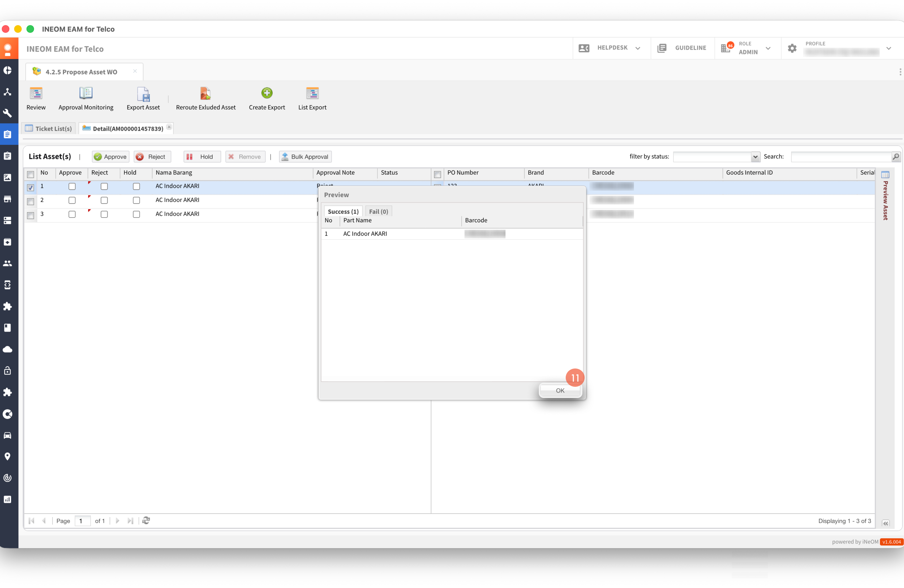Tick the Approve checkbox for row 2
904x588 pixels.
click(72, 200)
